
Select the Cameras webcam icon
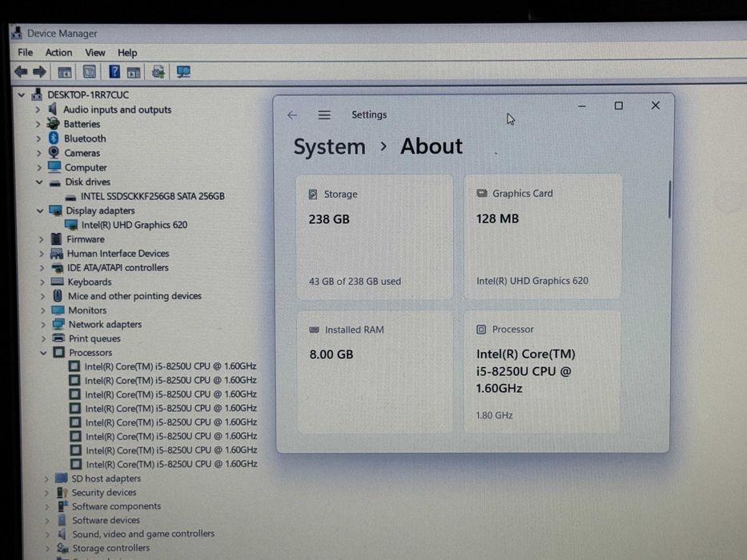point(54,152)
